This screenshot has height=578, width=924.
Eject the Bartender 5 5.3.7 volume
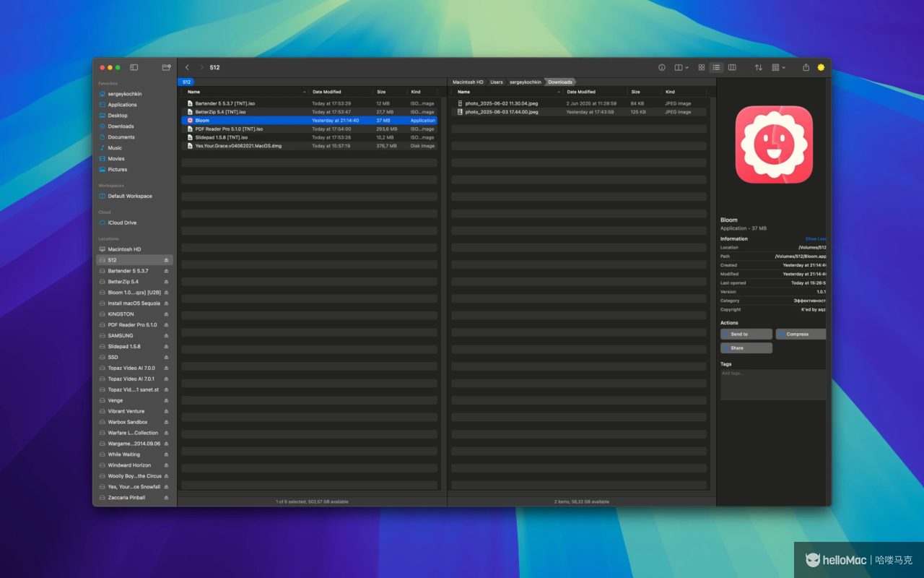coord(166,271)
